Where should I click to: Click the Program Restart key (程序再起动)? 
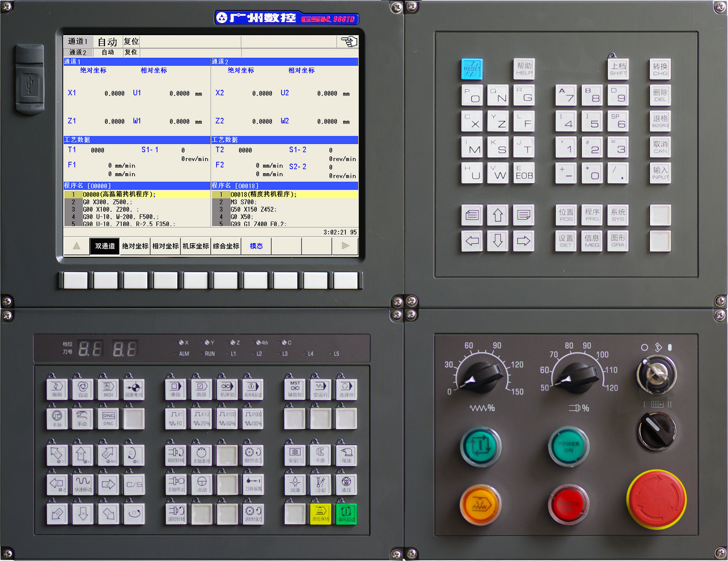(x=253, y=389)
